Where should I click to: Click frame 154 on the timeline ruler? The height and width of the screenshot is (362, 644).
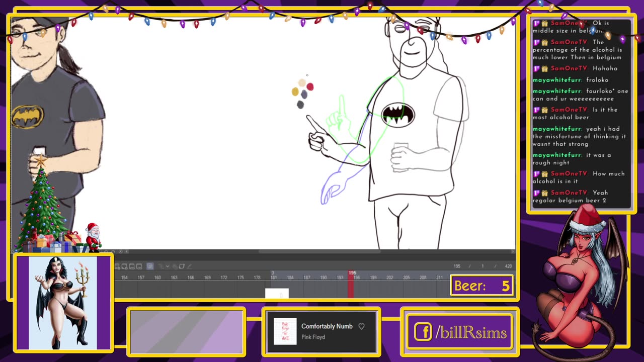point(124,278)
